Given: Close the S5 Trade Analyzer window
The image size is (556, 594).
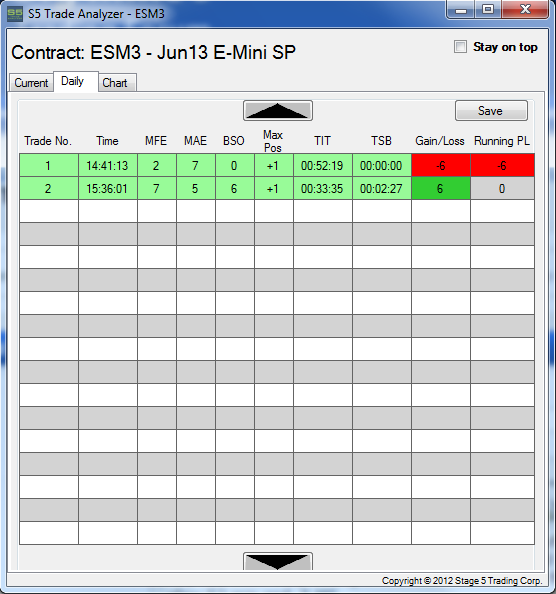Looking at the screenshot, I should (x=525, y=9).
